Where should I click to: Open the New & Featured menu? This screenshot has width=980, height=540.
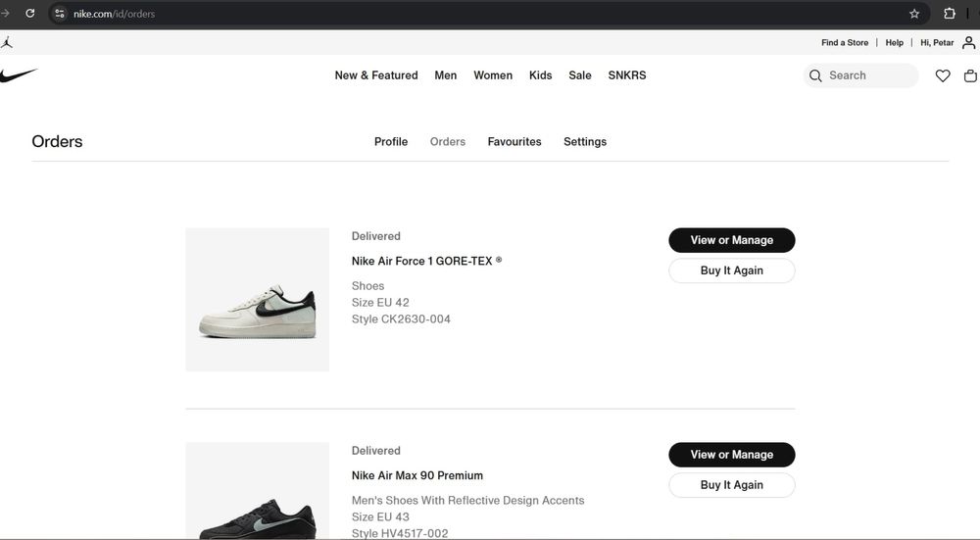pyautogui.click(x=376, y=75)
